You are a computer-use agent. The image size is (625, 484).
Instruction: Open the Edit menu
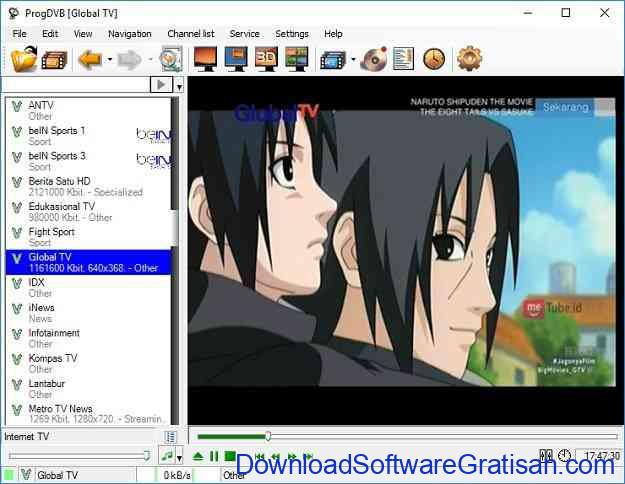pos(50,34)
